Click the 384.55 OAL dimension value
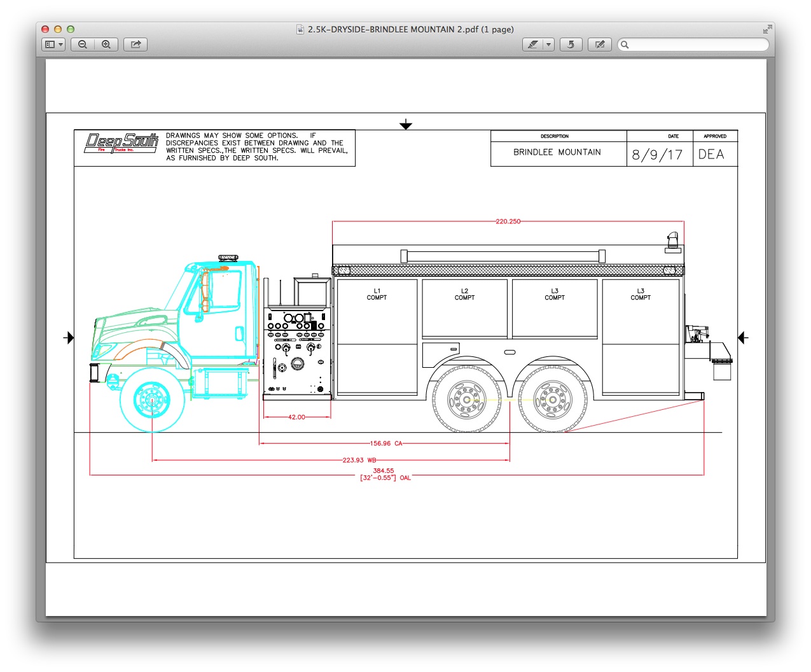The height and width of the screenshot is (672, 811). click(x=384, y=471)
